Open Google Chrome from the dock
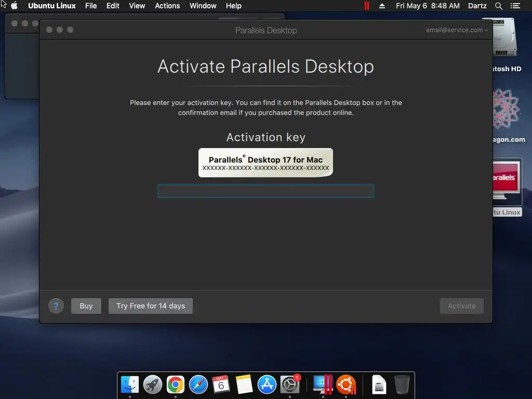532x399 pixels. [x=176, y=384]
